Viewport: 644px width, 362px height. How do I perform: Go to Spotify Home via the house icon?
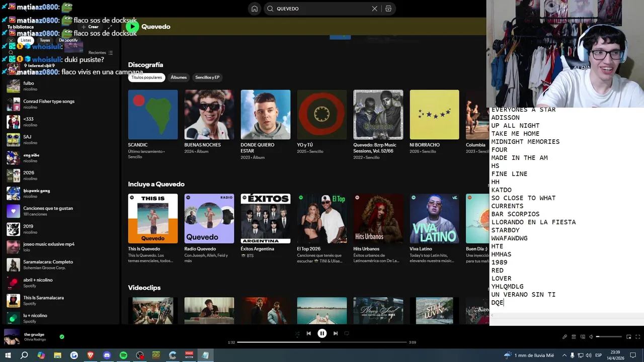(x=255, y=9)
